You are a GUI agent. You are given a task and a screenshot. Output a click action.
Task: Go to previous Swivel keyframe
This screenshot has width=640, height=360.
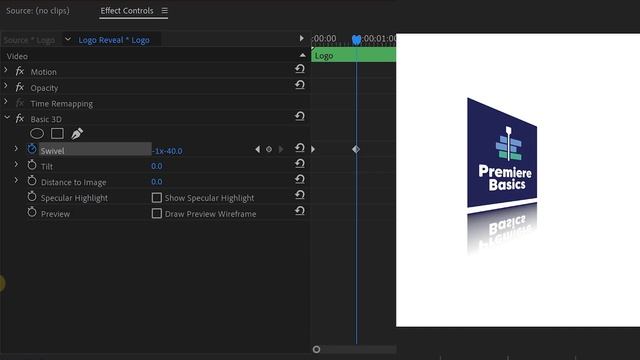pos(258,149)
